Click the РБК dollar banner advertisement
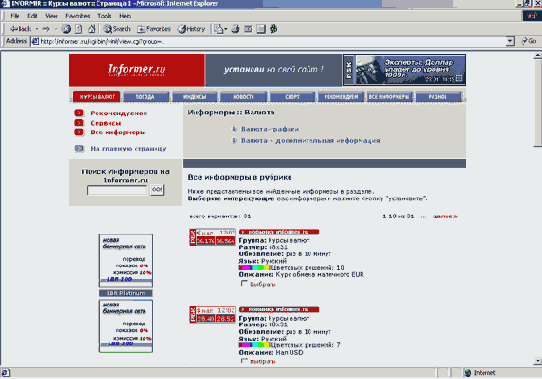The height and width of the screenshot is (379, 542). click(x=404, y=70)
